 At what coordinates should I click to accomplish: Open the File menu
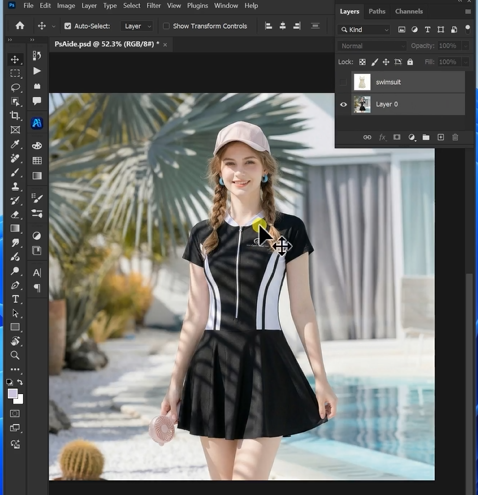29,6
